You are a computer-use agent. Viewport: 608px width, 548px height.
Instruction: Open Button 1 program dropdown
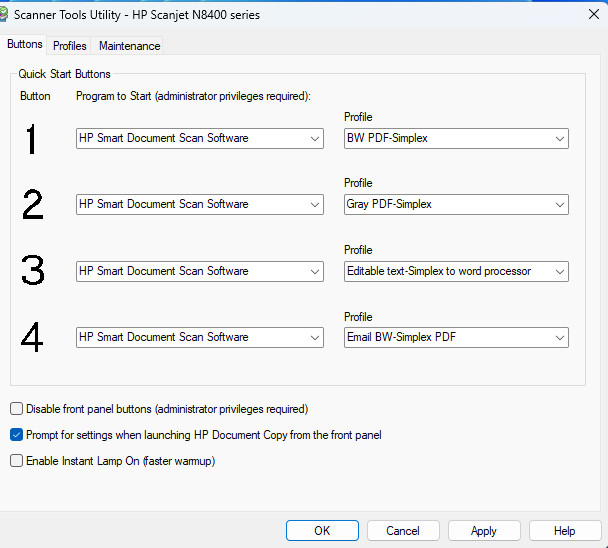click(x=200, y=138)
